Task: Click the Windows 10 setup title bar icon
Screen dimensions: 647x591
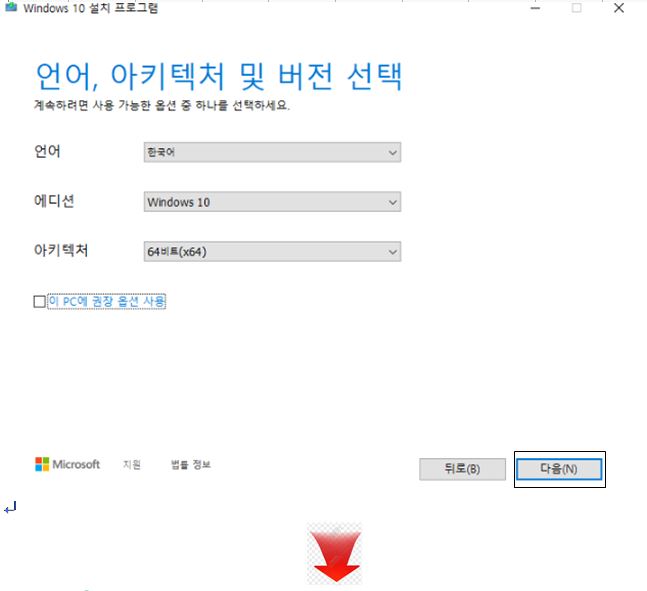Action: [x=11, y=7]
